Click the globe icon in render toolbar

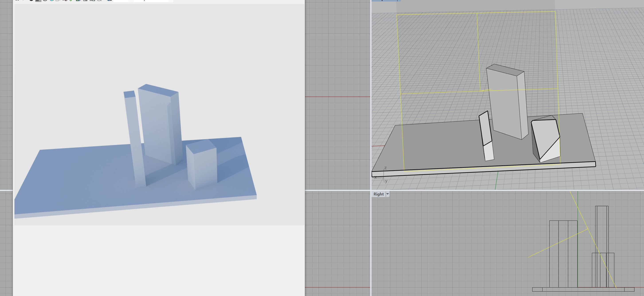click(x=52, y=0)
